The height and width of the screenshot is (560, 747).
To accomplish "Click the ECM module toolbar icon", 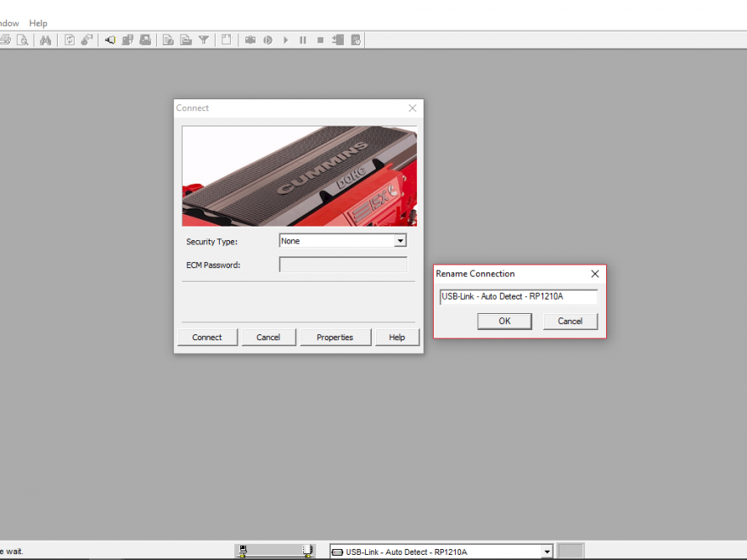I will (145, 40).
